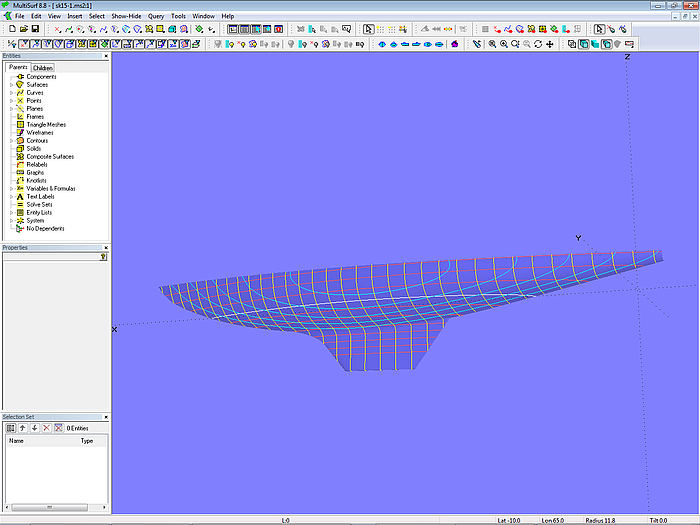Click the Surfaces icon in entities tree
Screen dimensions: 700x525
coord(19,85)
